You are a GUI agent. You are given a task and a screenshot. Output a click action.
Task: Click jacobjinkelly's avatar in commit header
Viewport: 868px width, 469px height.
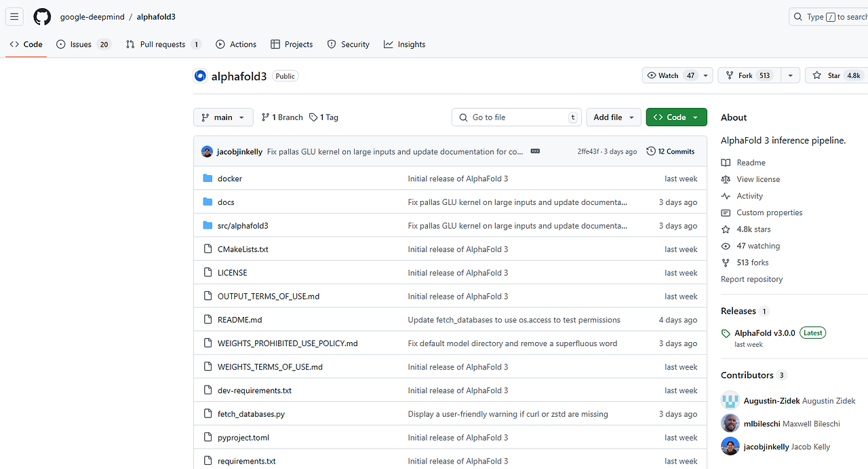click(x=207, y=151)
